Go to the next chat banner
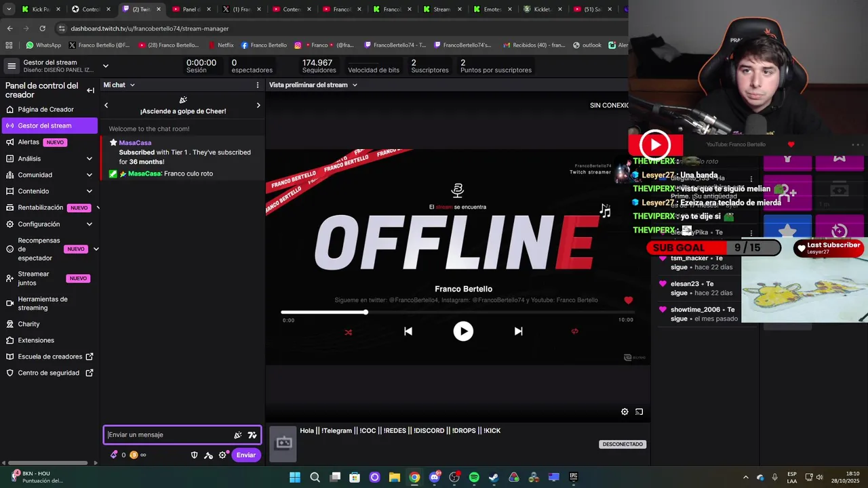The width and height of the screenshot is (868, 488). coord(258,105)
